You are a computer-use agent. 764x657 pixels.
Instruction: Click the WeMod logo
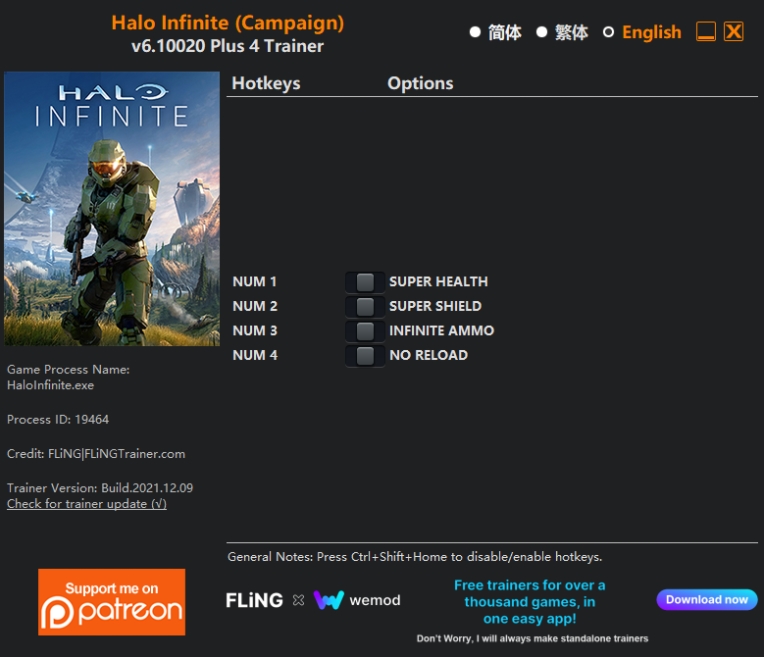(357, 600)
